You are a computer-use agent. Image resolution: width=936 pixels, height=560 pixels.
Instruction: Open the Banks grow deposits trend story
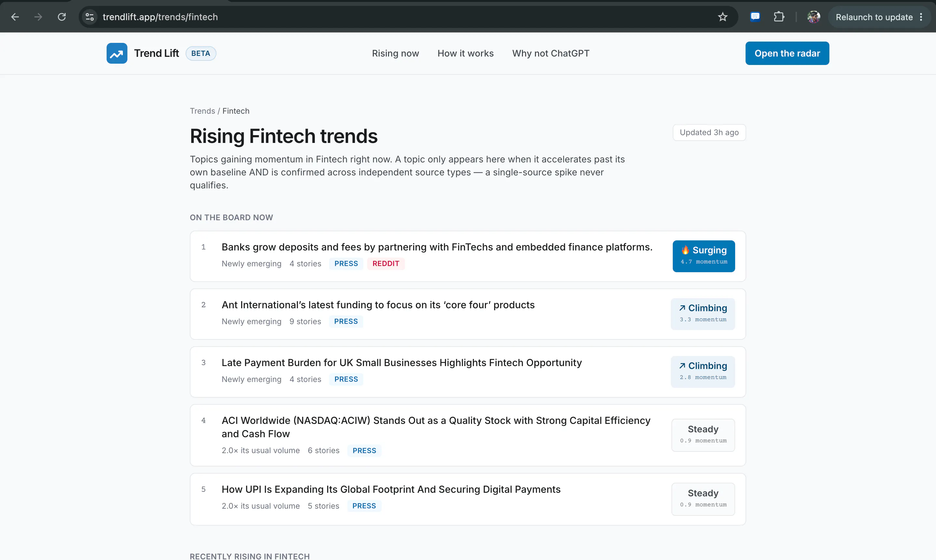[437, 247]
